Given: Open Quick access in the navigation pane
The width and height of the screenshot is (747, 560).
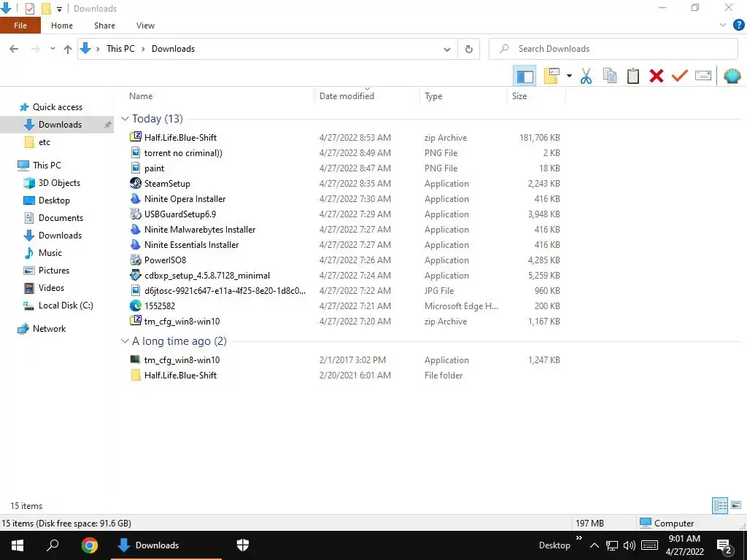Looking at the screenshot, I should (57, 107).
